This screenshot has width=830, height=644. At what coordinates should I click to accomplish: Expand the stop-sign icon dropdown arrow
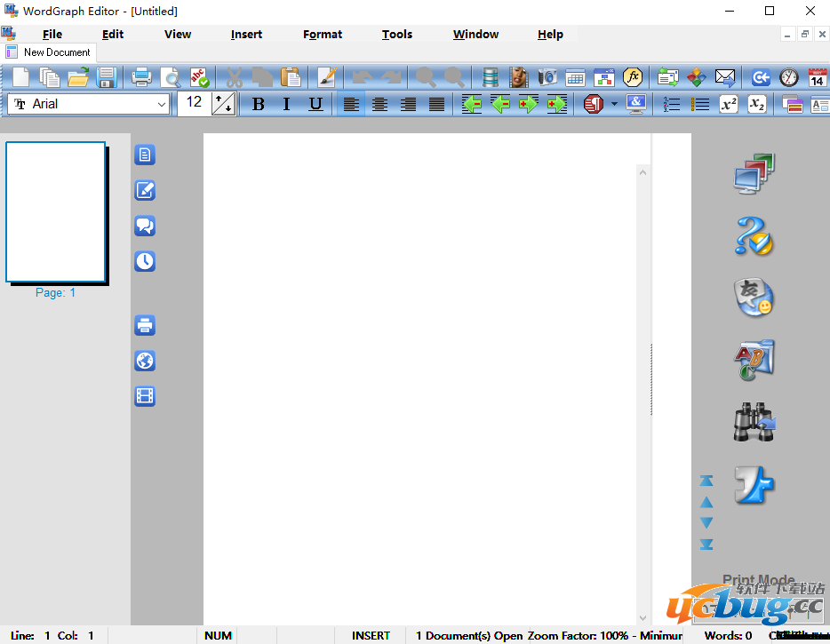click(613, 105)
